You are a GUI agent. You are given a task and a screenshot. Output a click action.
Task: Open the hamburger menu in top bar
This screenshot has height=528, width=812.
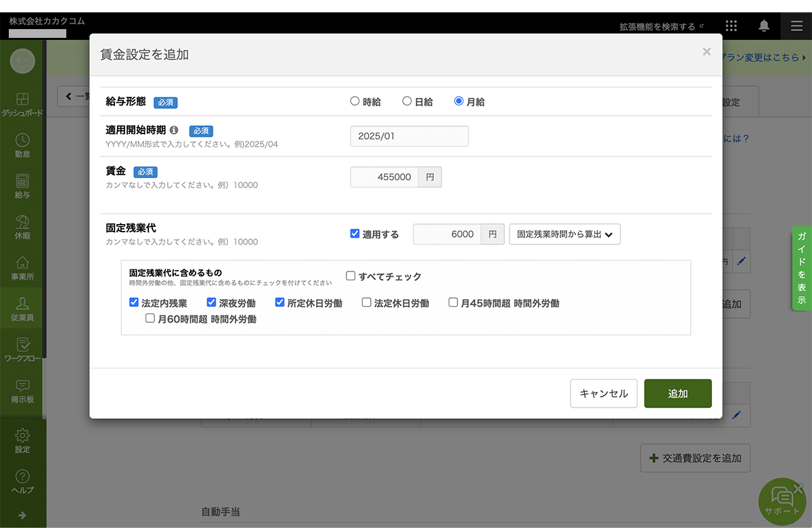(x=796, y=26)
